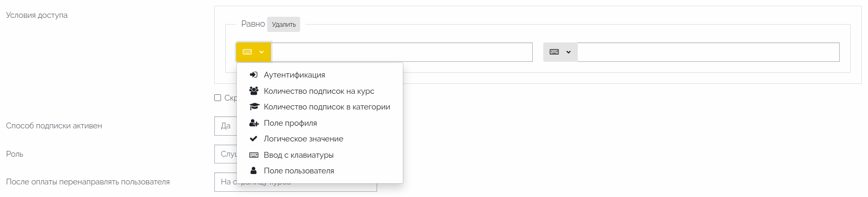Open the Способ подписки активен dropdown
The width and height of the screenshot is (868, 197).
pos(225,126)
